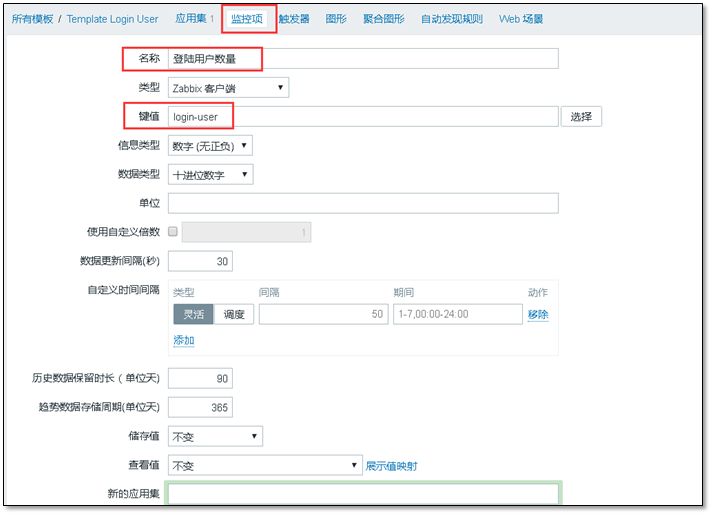Click the 趋势数据存储周期 field showing 365
Screen dimensions: 712x515
point(200,407)
